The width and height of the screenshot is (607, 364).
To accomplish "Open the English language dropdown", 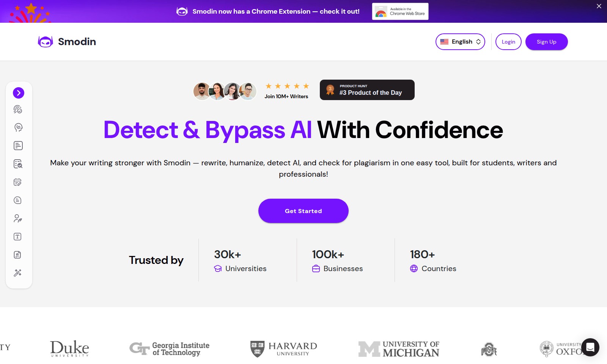I will (x=460, y=42).
